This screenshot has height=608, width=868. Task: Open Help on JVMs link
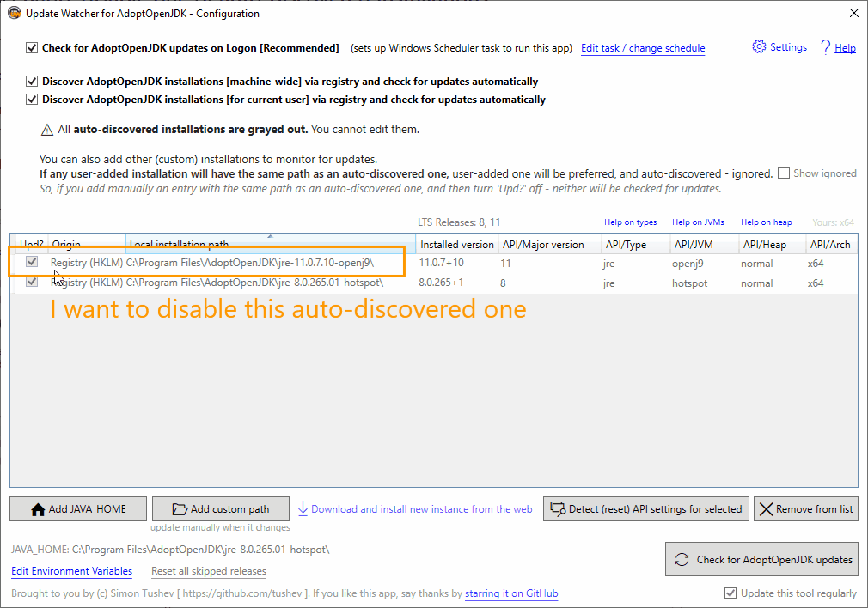pos(698,222)
